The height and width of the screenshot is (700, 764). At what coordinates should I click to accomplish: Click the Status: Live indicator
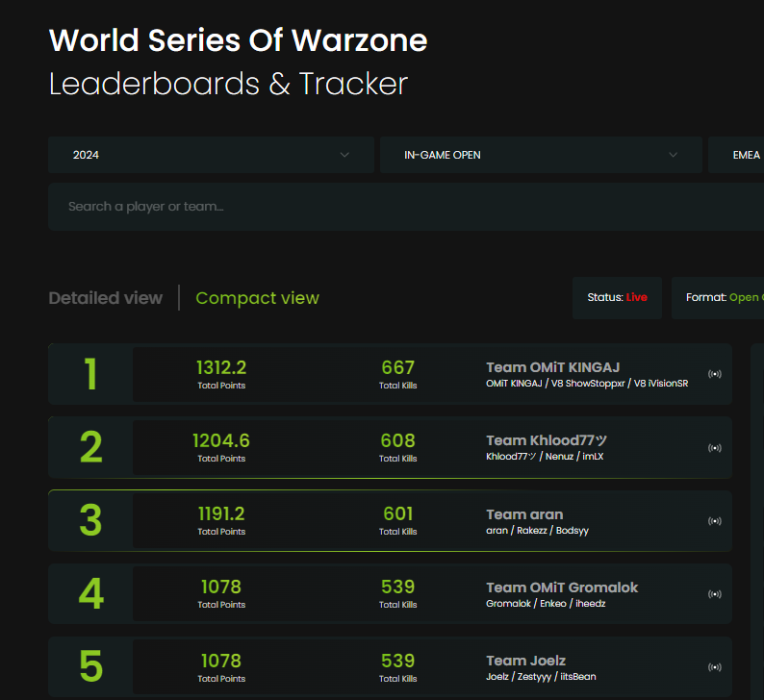(617, 297)
